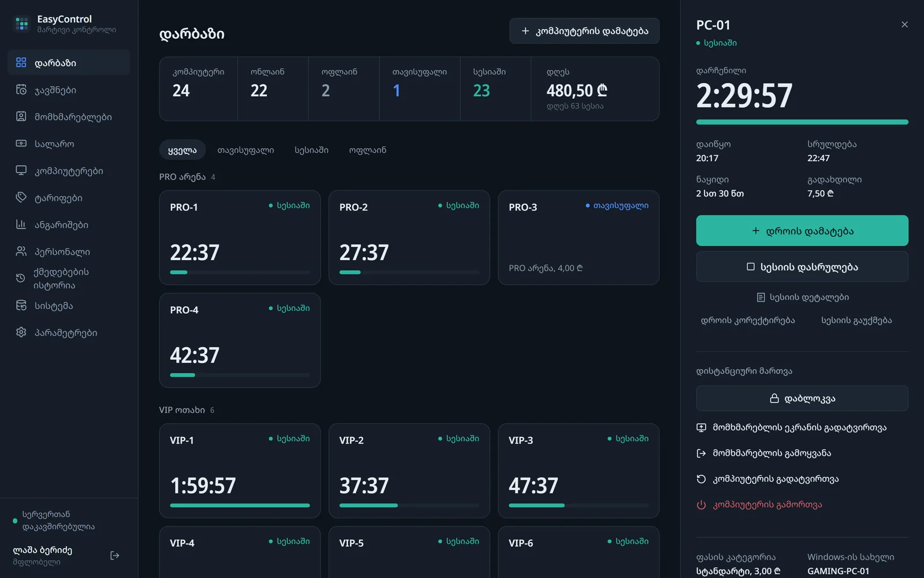Click the სალარო cash icon in sidebar

21,143
